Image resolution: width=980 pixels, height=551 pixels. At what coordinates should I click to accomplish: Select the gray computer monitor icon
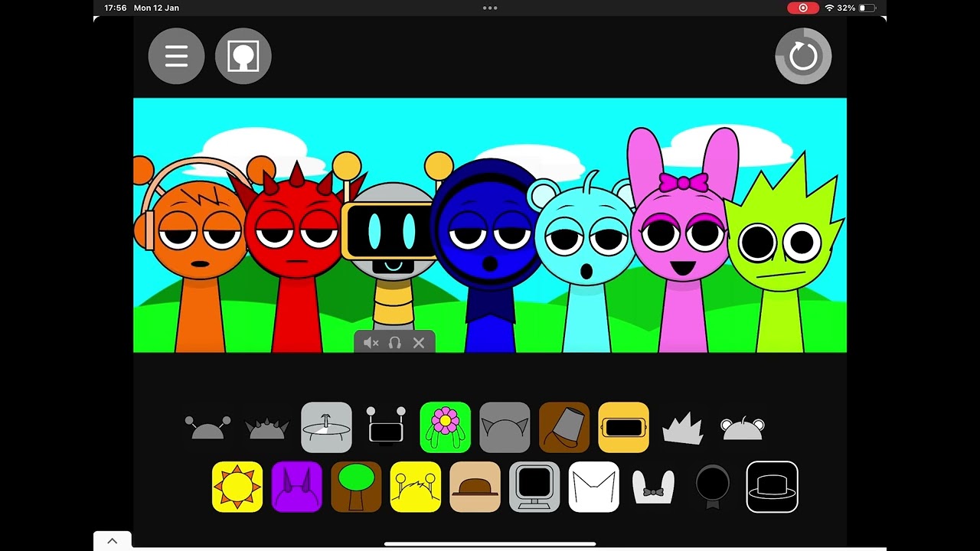[x=534, y=487]
